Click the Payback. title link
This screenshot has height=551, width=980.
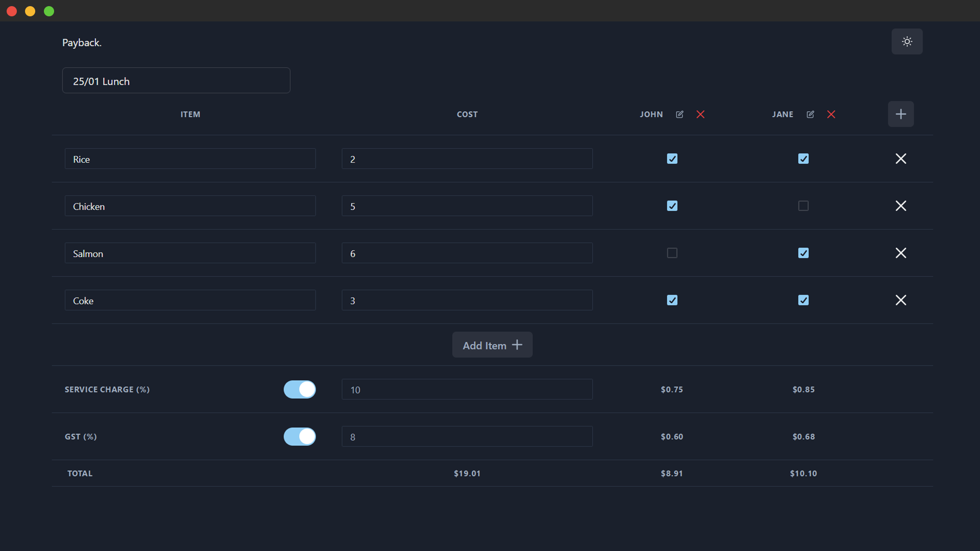[82, 43]
